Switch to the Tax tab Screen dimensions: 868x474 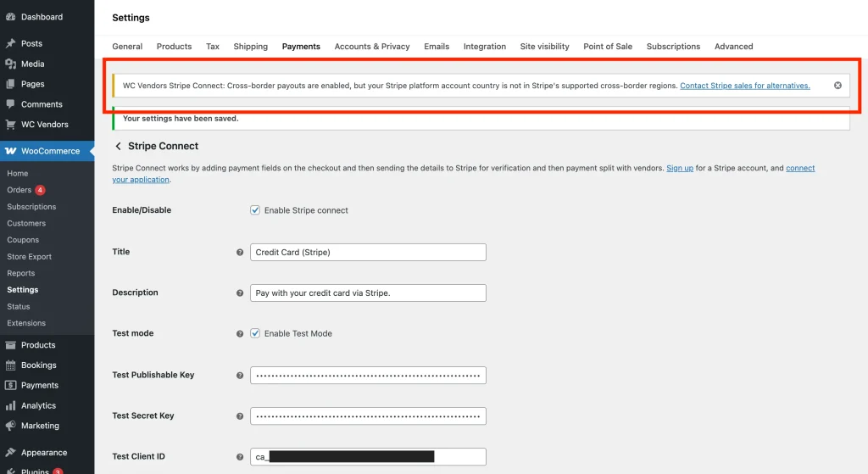pos(213,47)
